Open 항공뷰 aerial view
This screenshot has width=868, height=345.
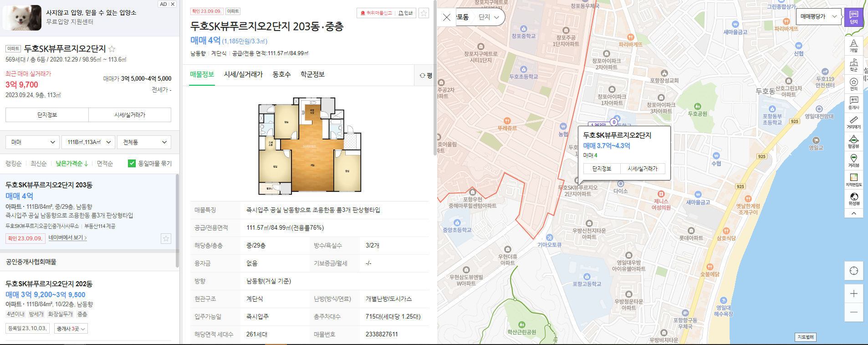coord(853,142)
